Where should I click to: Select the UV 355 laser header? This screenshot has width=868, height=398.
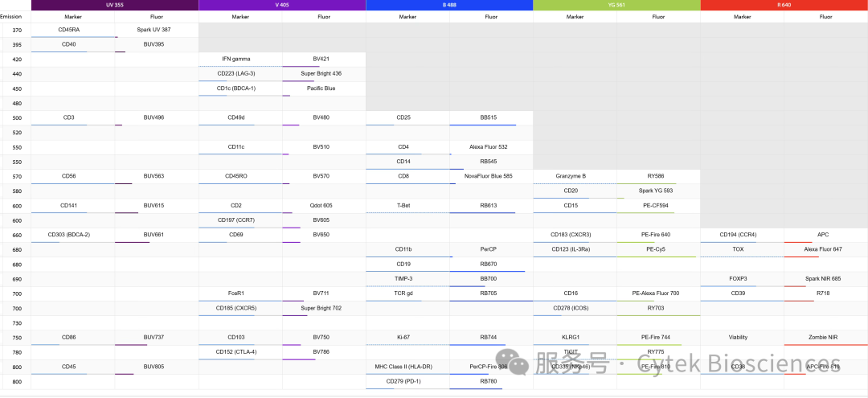tap(115, 5)
